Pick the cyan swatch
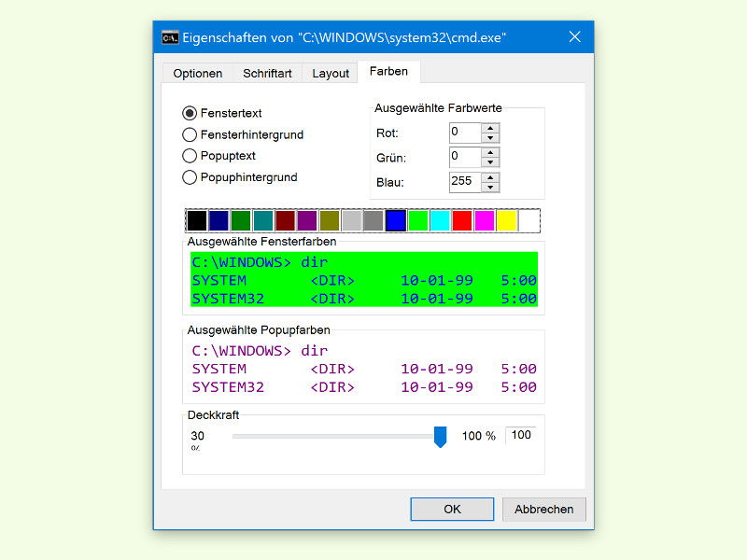The width and height of the screenshot is (747, 560). pos(440,221)
